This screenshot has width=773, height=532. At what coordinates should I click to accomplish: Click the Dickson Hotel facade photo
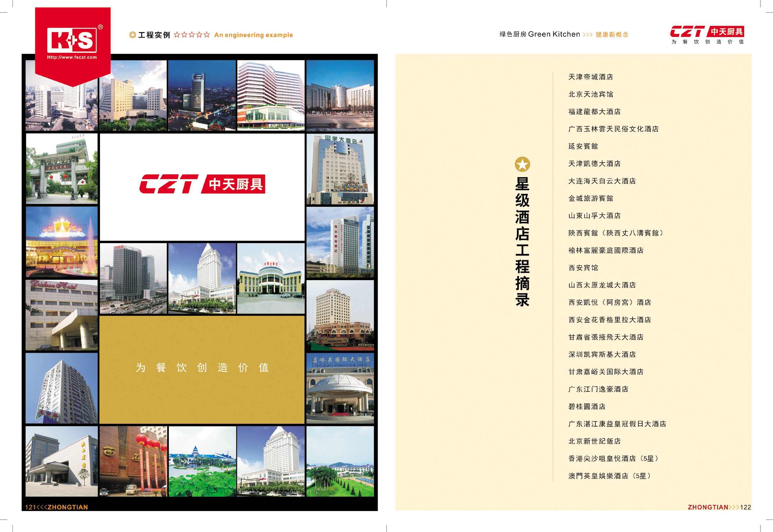tap(62, 315)
